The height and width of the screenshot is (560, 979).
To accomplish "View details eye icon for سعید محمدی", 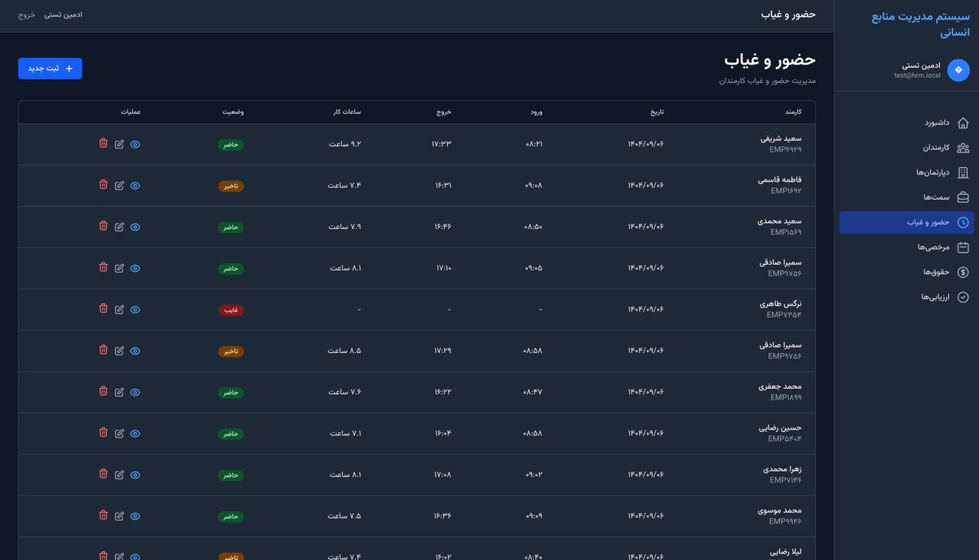I will click(135, 227).
